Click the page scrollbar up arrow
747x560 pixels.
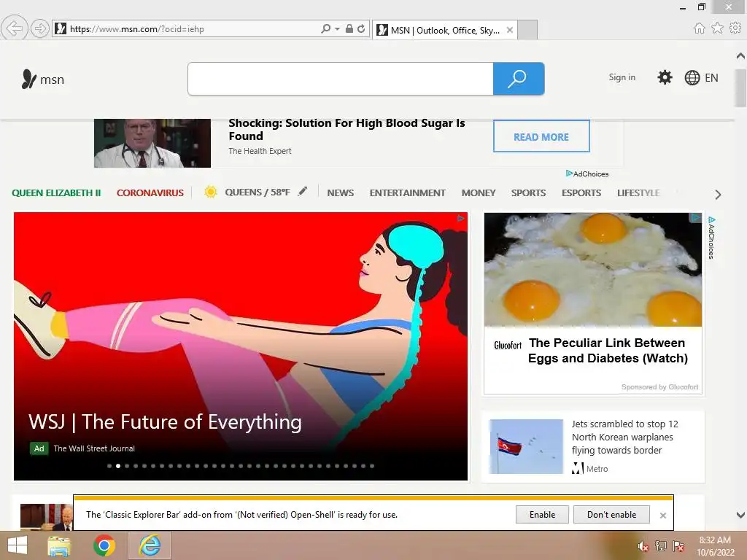pyautogui.click(x=740, y=55)
